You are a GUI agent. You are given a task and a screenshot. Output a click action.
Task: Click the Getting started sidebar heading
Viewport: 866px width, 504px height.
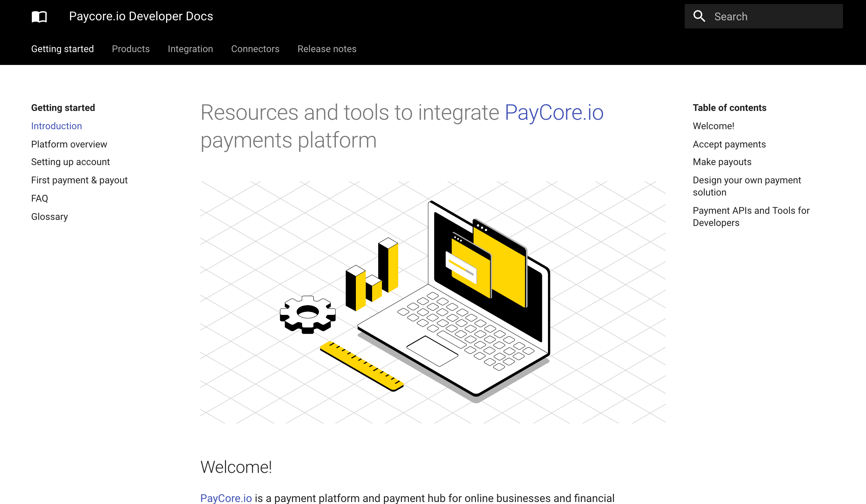pos(63,108)
